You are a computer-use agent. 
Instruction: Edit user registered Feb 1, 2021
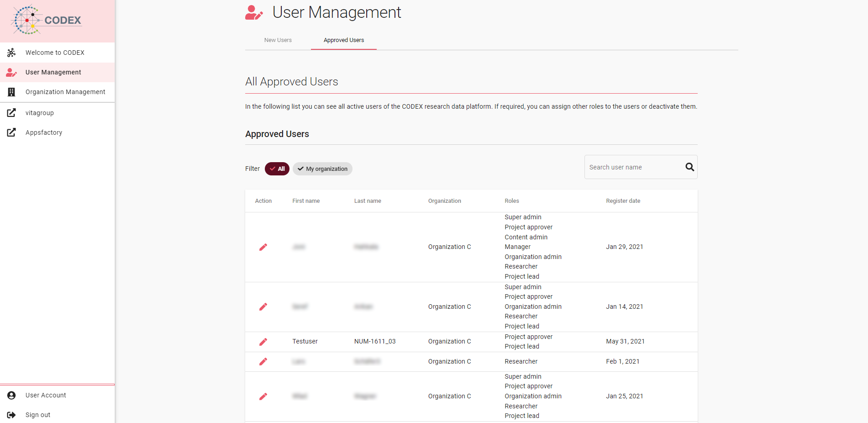[x=263, y=362]
